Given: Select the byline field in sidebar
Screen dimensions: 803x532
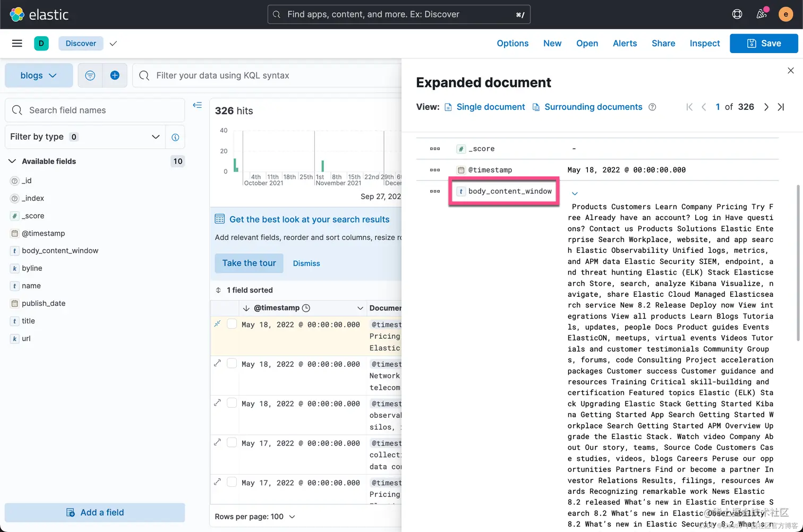Looking at the screenshot, I should pos(32,268).
